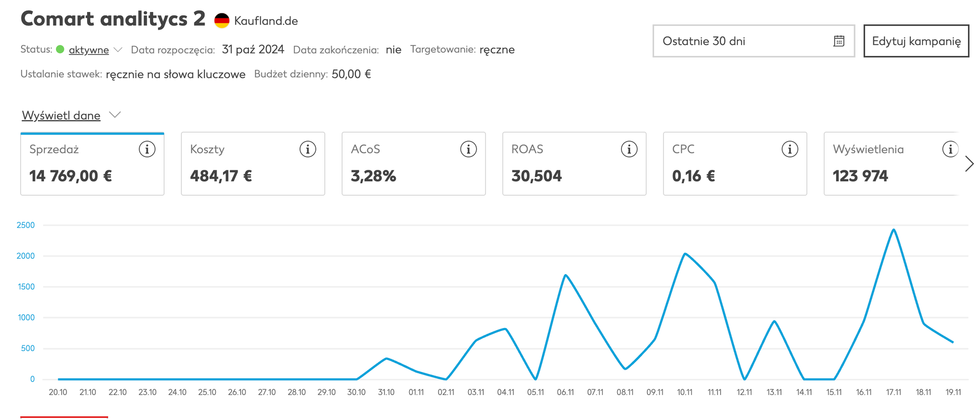Open the ACoS info tooltip icon
The width and height of the screenshot is (980, 419).
pyautogui.click(x=468, y=149)
